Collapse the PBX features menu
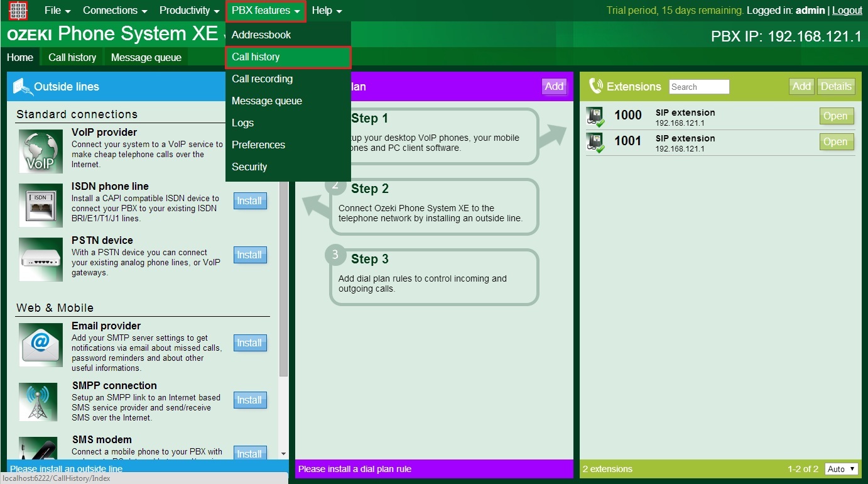The image size is (868, 484). coord(266,11)
